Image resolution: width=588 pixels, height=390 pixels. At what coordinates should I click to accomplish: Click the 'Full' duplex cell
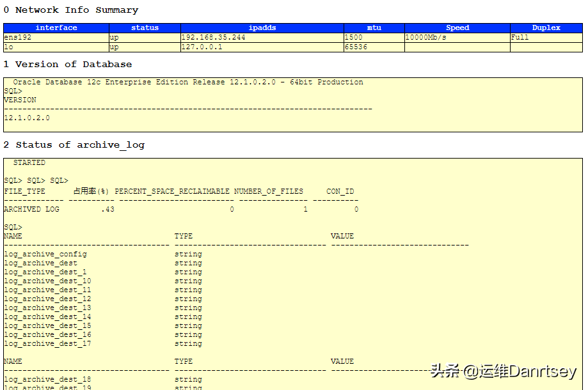520,38
